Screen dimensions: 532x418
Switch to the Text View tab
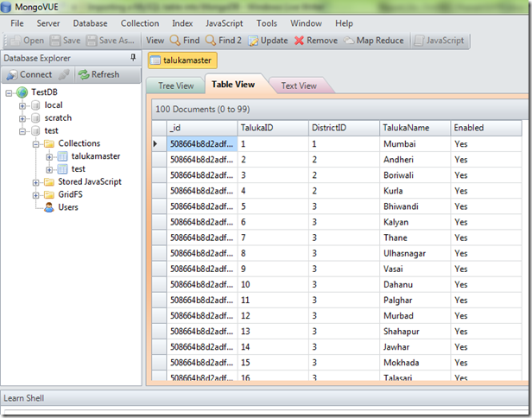(x=299, y=85)
